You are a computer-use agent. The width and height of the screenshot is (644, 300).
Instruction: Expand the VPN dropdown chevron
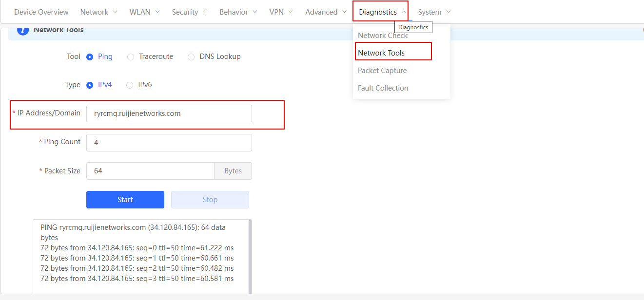coord(291,12)
